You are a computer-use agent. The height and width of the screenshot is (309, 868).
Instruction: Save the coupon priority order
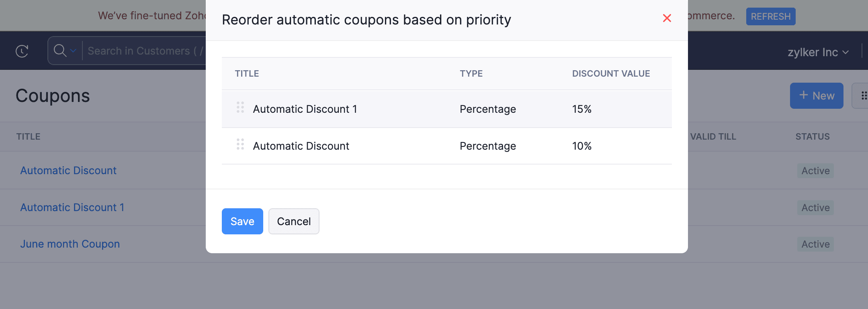pos(242,221)
